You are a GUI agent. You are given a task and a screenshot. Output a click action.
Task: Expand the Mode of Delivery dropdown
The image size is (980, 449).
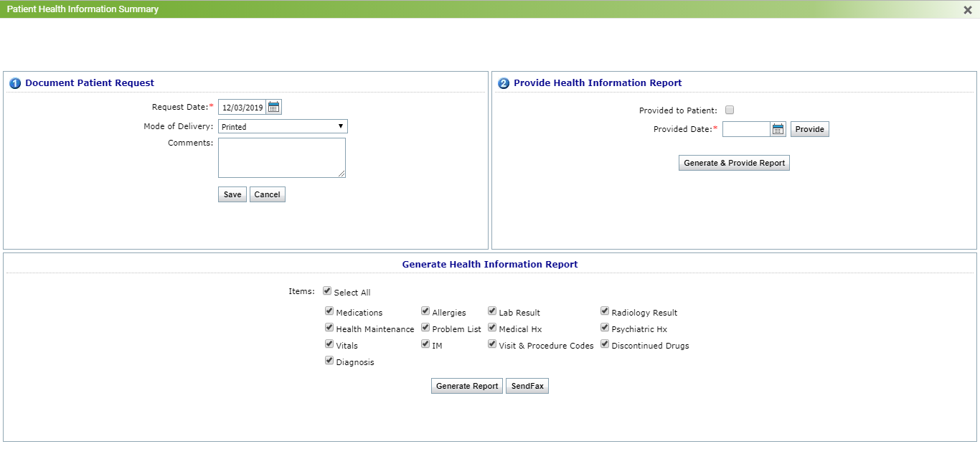(283, 126)
